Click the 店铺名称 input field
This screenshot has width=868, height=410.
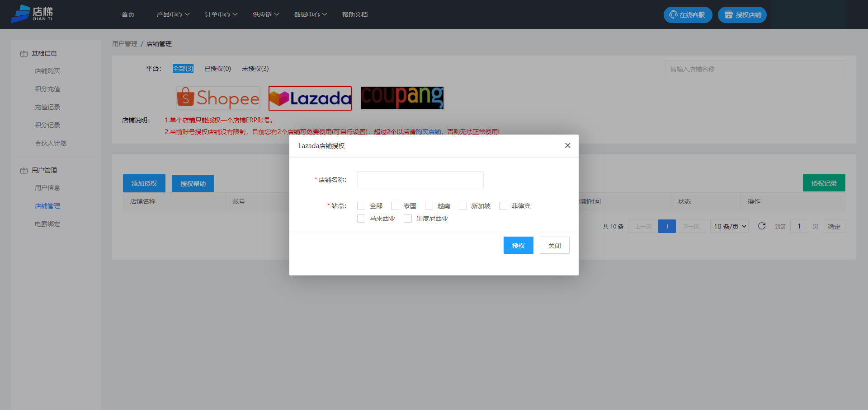(x=420, y=180)
